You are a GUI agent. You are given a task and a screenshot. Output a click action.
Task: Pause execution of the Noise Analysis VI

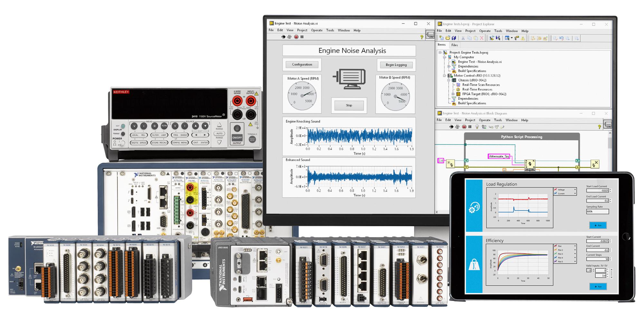(x=302, y=37)
